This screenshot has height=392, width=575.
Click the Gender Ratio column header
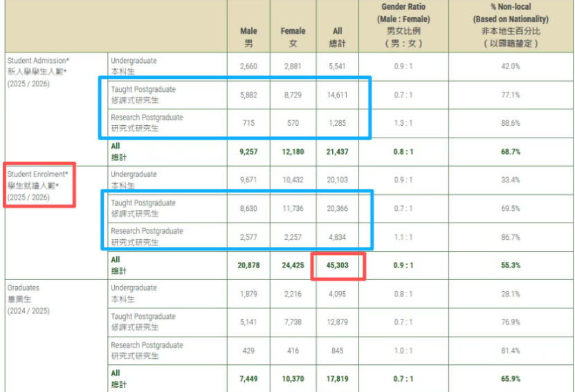pos(403,25)
